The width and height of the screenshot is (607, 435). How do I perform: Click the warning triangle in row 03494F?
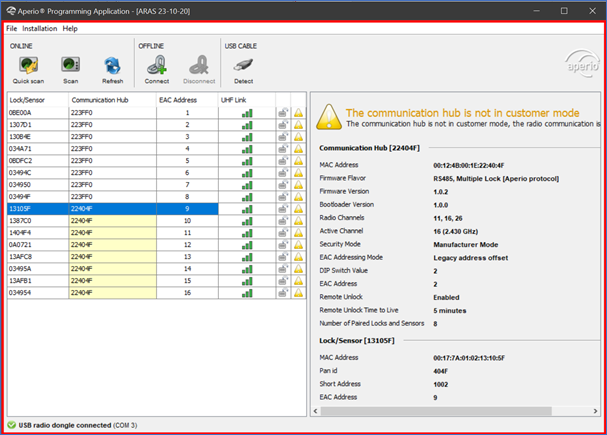(x=298, y=197)
